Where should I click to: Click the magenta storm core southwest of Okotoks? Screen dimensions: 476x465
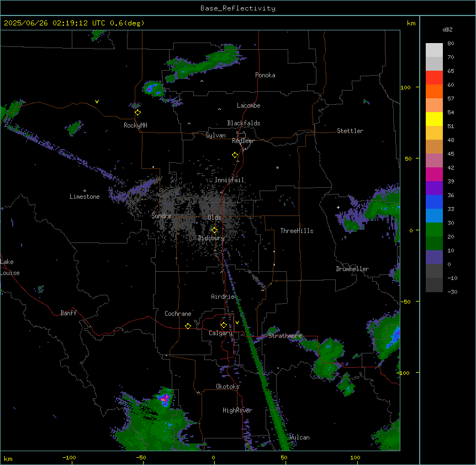click(165, 399)
